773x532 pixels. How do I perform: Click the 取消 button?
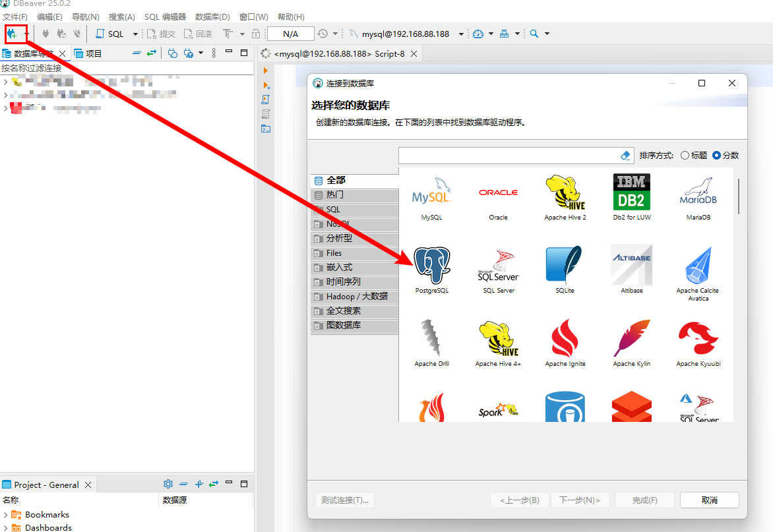[x=709, y=500]
